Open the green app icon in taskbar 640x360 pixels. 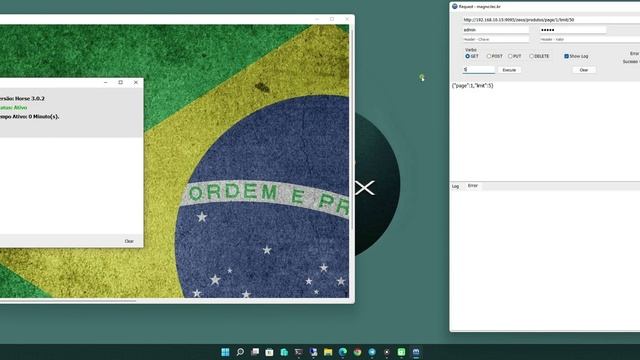[x=401, y=352]
